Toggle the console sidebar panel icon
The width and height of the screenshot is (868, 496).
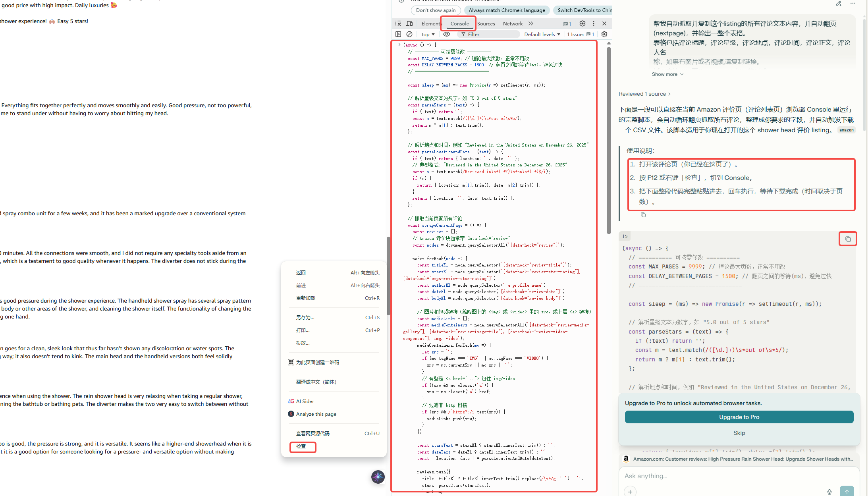[398, 34]
